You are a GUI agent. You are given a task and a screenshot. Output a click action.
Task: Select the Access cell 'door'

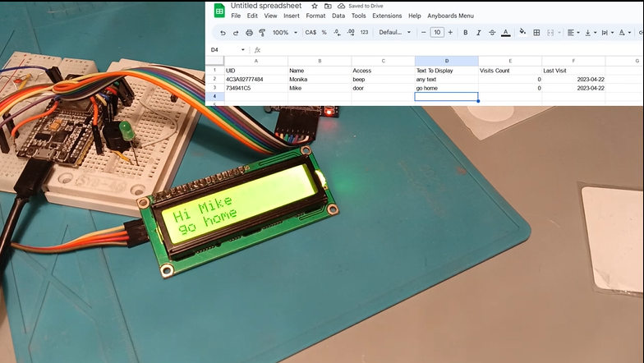383,88
